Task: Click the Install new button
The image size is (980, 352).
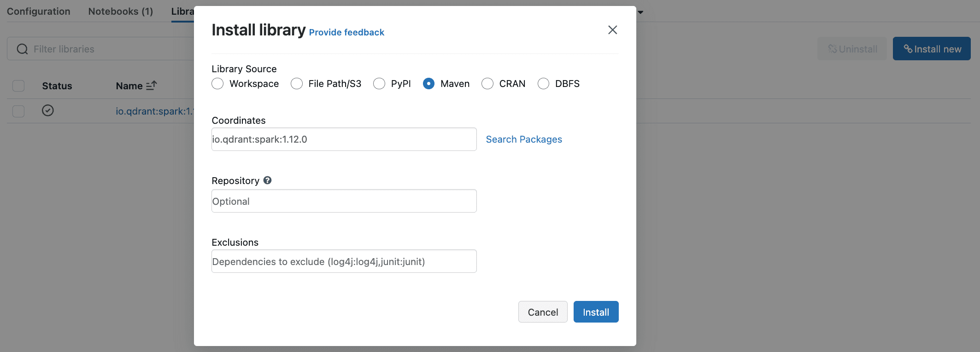Action: coord(932,49)
